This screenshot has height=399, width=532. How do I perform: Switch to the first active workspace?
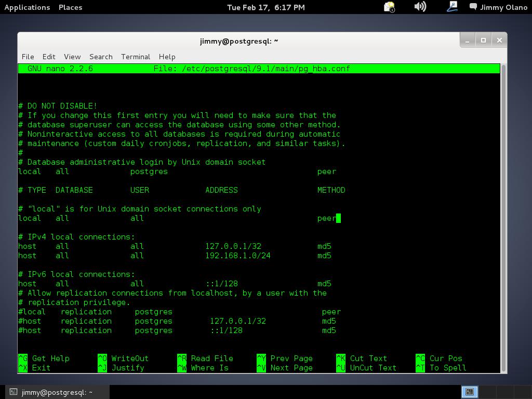469,392
